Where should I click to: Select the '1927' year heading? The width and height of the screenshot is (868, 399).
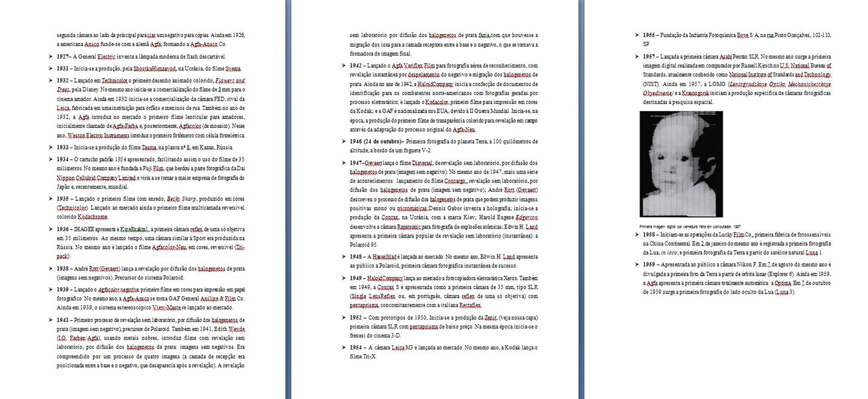(x=63, y=57)
